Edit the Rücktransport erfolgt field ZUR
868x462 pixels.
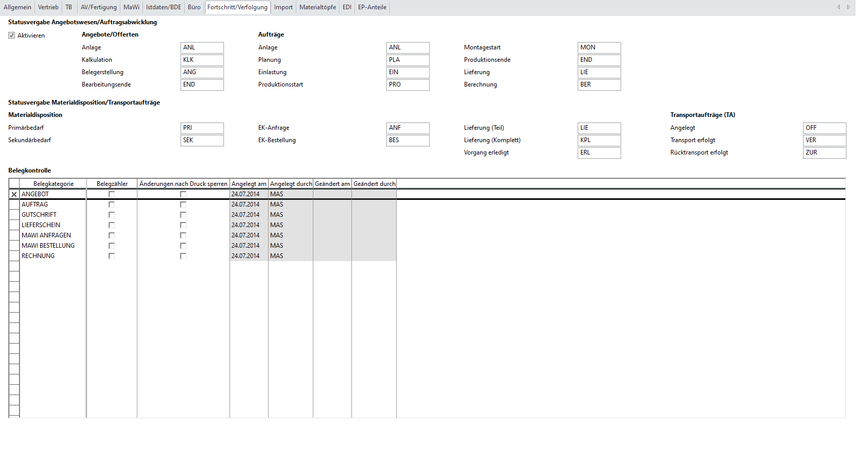(x=824, y=152)
